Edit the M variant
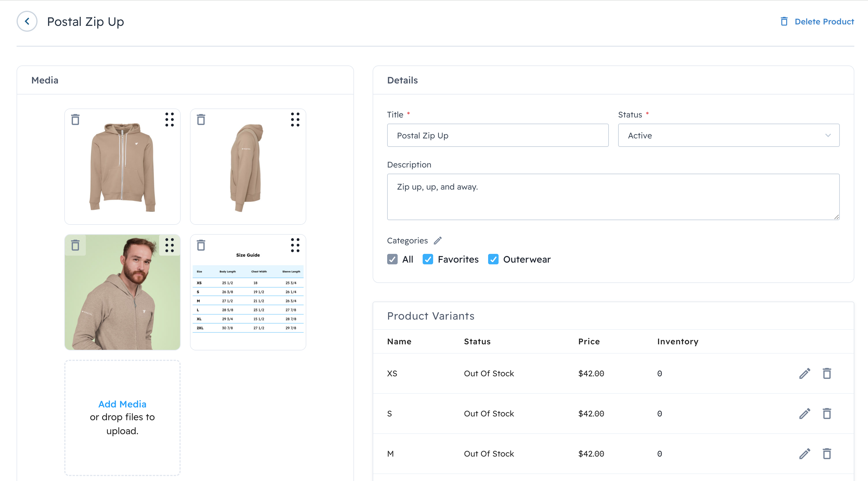The width and height of the screenshot is (868, 481). [804, 453]
